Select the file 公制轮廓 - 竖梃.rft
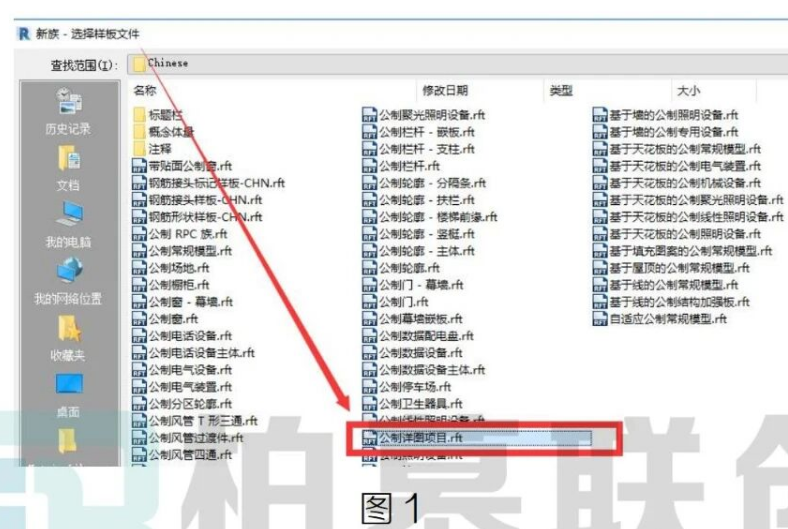The image size is (788, 529). point(419,234)
